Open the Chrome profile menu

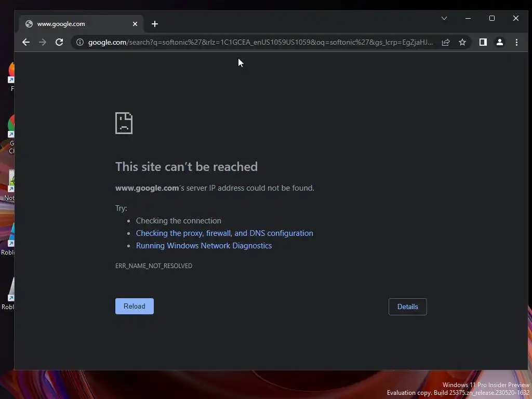499,42
